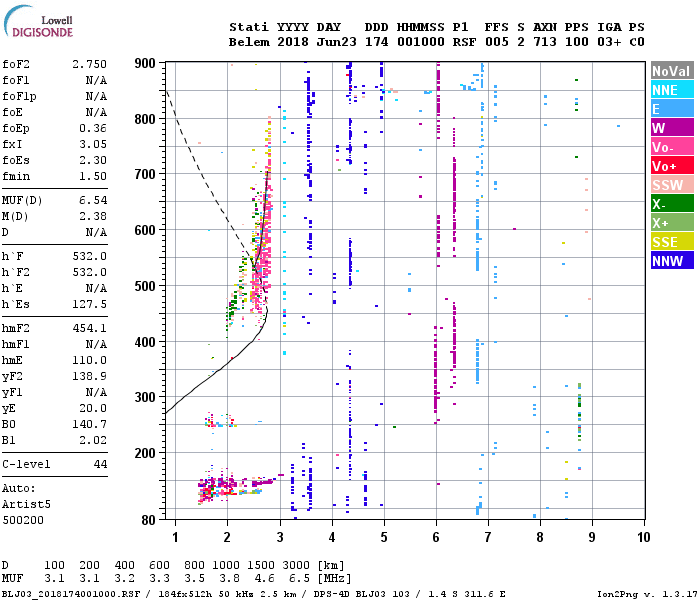
Task: Click the 80 km height axis label
Action: tap(148, 520)
